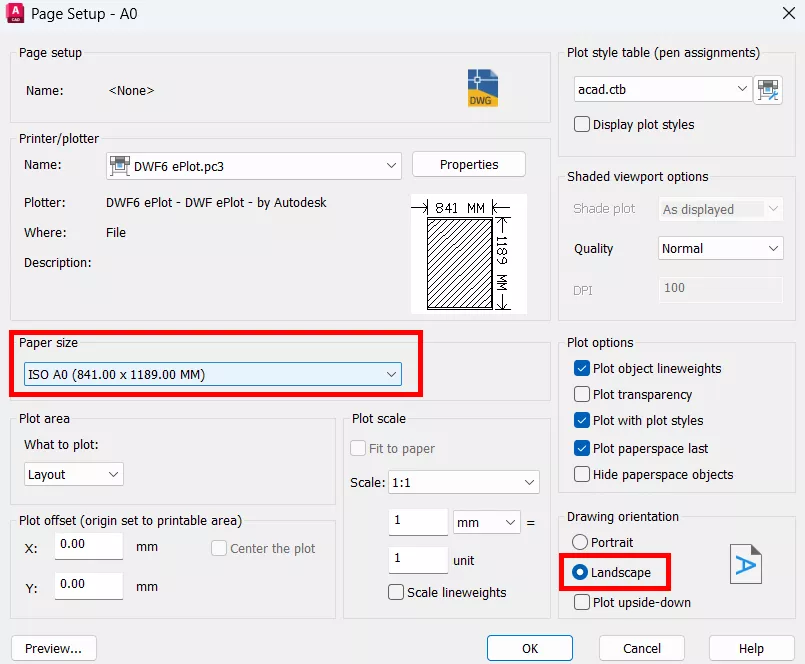Click the printer Properties button
Image resolution: width=805 pixels, height=664 pixels.
click(468, 165)
